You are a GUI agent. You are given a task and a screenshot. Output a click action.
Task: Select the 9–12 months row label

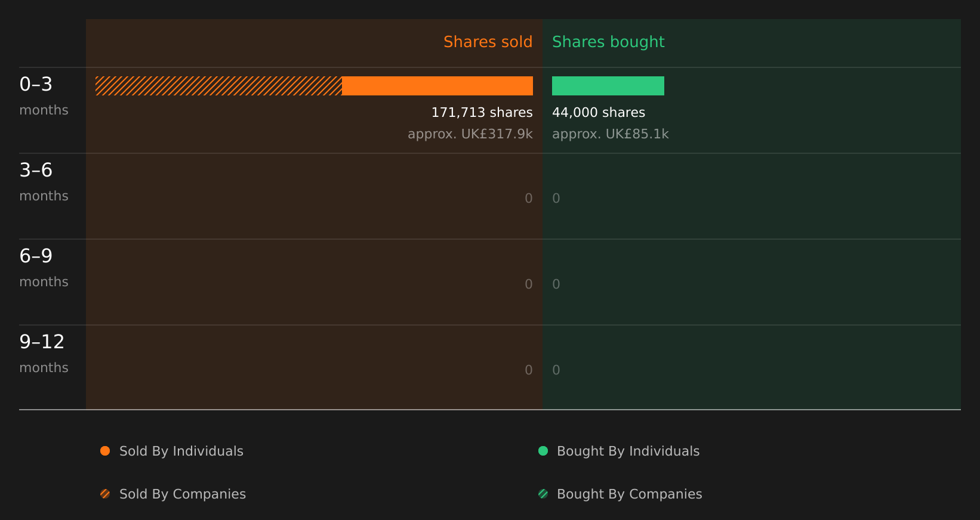click(x=44, y=354)
